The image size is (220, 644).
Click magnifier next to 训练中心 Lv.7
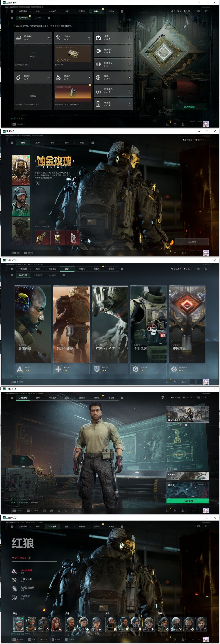coord(129,64)
